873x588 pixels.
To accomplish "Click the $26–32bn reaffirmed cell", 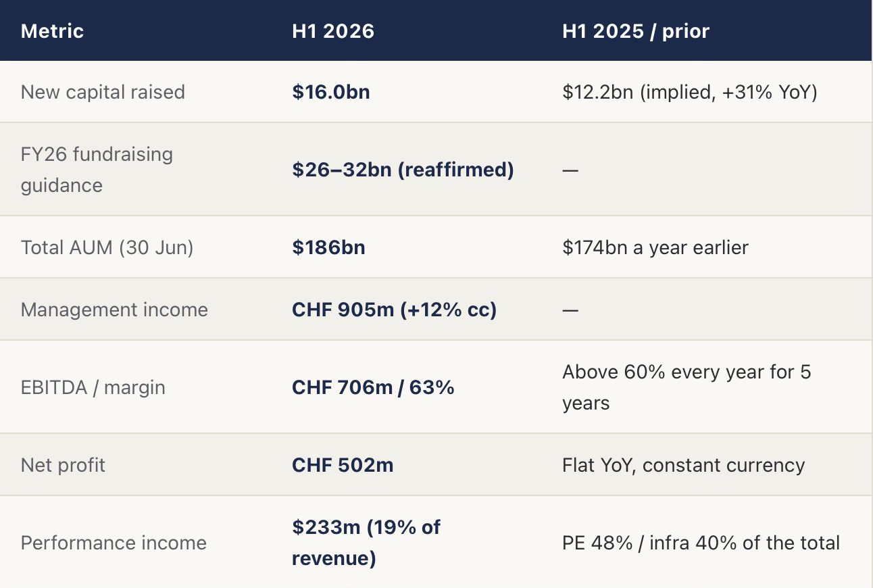I will coord(403,170).
